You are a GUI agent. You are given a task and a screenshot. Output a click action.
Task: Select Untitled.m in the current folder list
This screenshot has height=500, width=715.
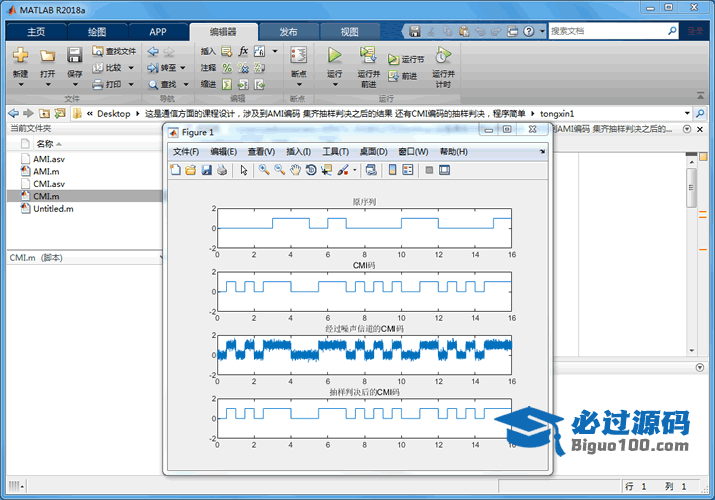[x=53, y=209]
